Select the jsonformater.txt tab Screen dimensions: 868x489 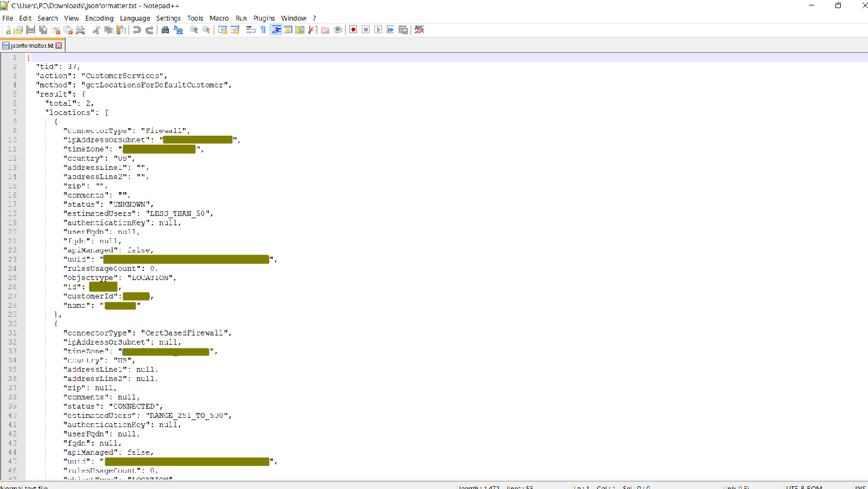point(33,46)
